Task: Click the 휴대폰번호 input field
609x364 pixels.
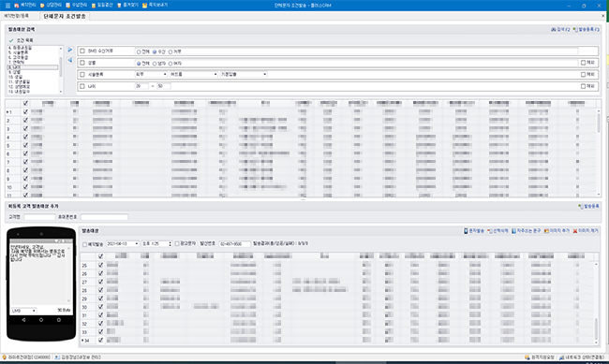Action: 105,217
